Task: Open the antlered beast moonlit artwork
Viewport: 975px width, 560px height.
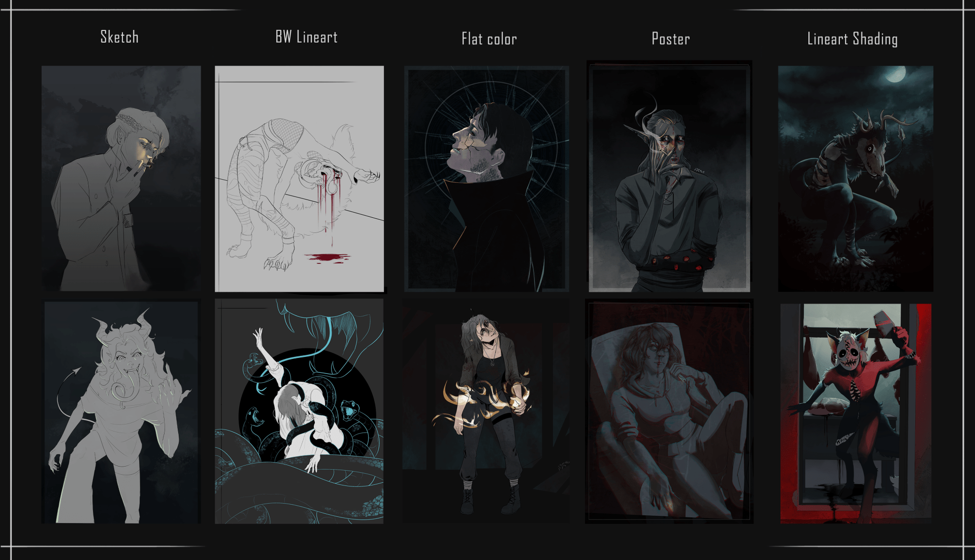Action: [856, 179]
